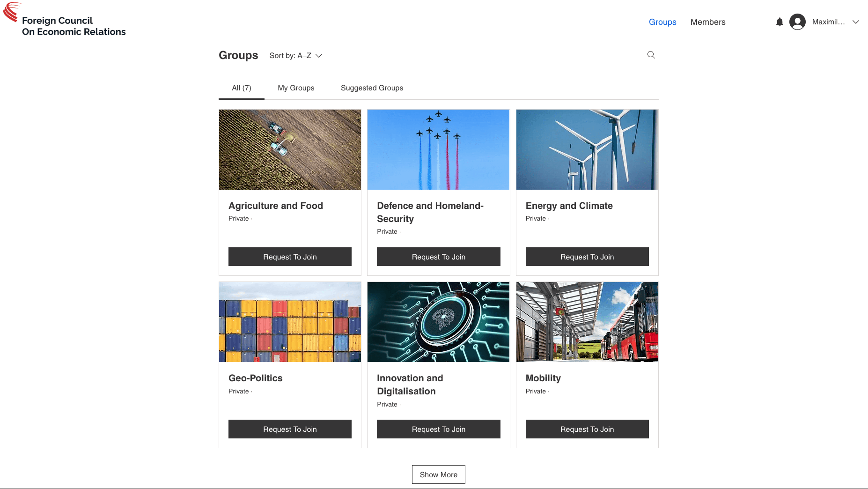
Task: Request to join Defence and Homeland-Security
Action: pos(439,257)
